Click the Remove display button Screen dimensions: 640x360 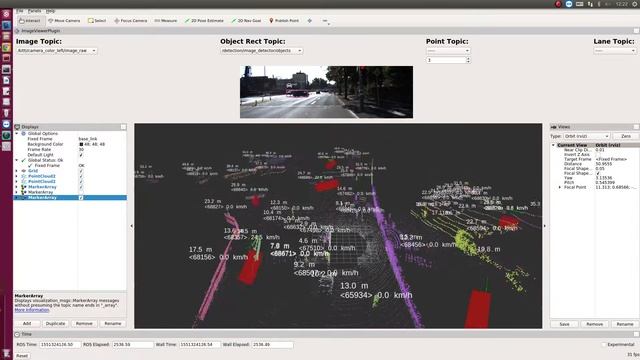tap(84, 323)
